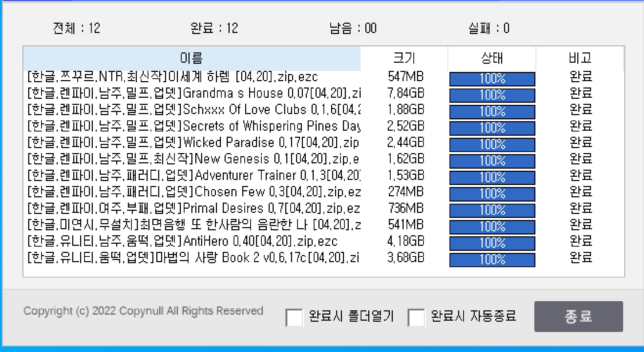Click the progress bar of 4.18GB file
The width and height of the screenshot is (644, 352).
pos(492,243)
